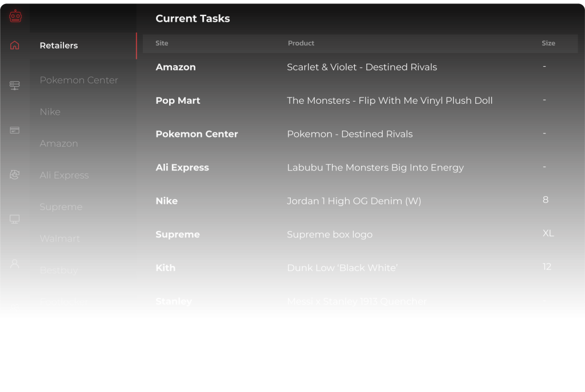This screenshot has height=392, width=585.
Task: Open the Home dashboard icon
Action: (15, 45)
